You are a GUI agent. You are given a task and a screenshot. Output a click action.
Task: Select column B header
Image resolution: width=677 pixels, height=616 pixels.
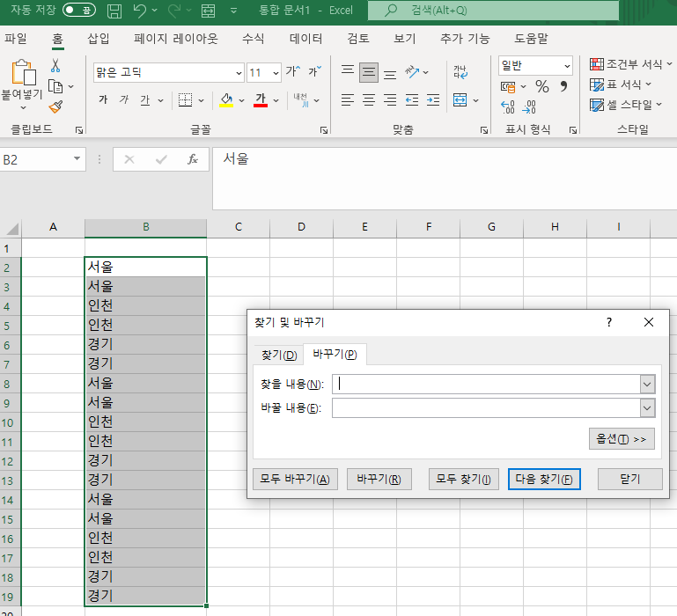click(x=145, y=227)
